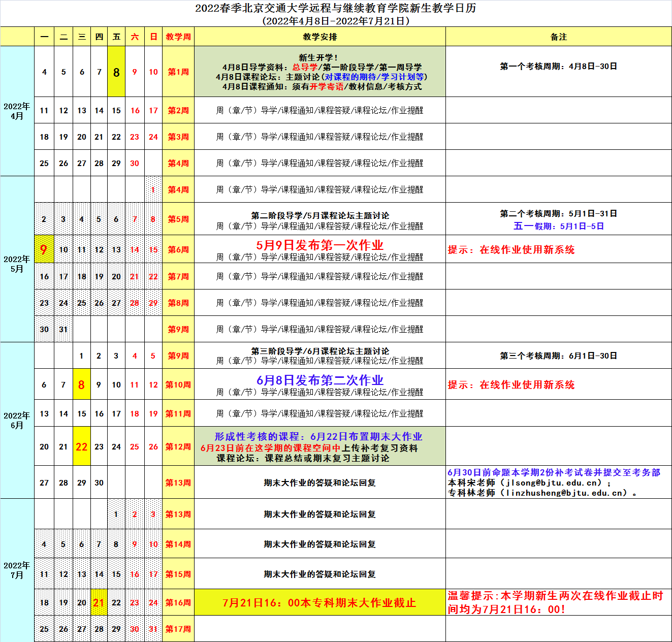The height and width of the screenshot is (642, 672).
Task: Click '第三个考核周期：6月1日-30日' note
Action: click(x=559, y=356)
